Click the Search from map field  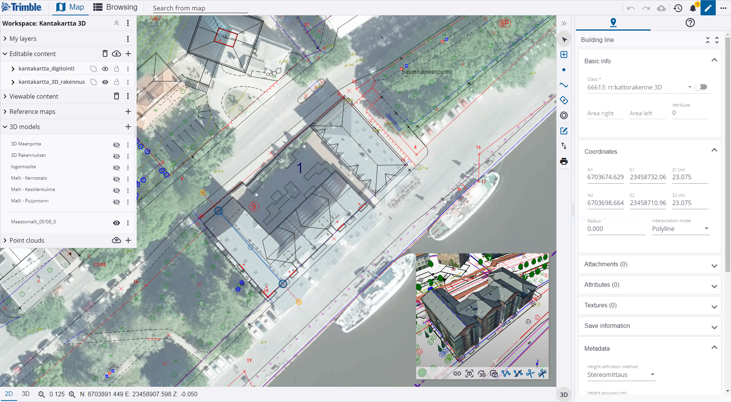(x=200, y=8)
